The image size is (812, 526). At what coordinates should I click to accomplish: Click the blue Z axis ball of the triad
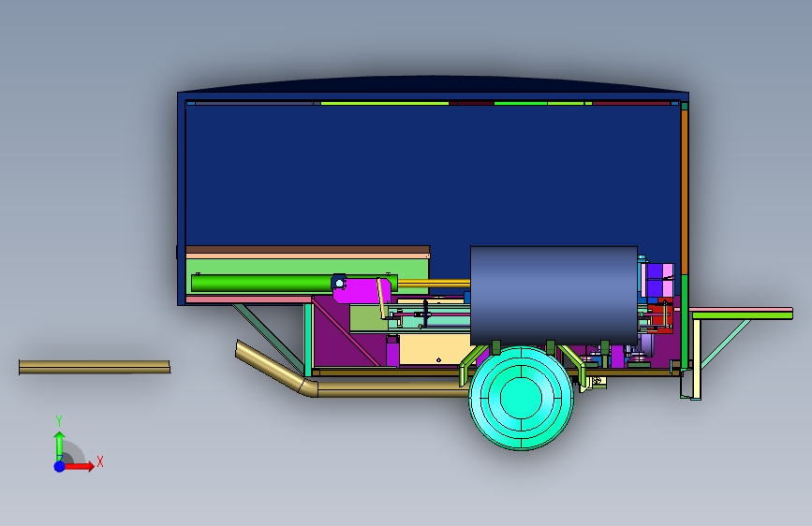point(60,466)
